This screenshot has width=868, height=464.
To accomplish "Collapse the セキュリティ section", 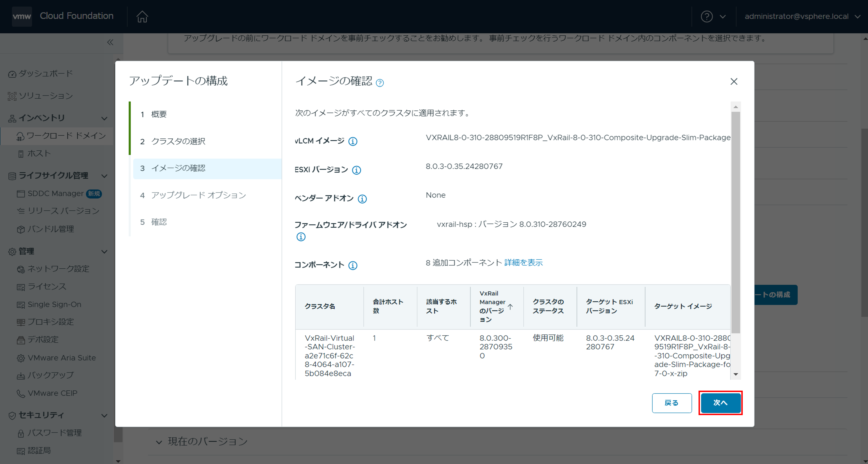I will [x=105, y=415].
